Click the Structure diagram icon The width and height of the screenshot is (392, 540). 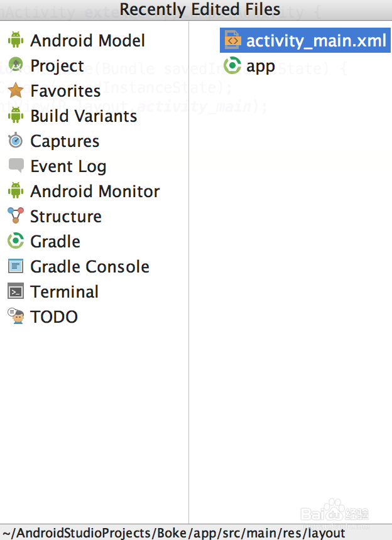point(16,216)
